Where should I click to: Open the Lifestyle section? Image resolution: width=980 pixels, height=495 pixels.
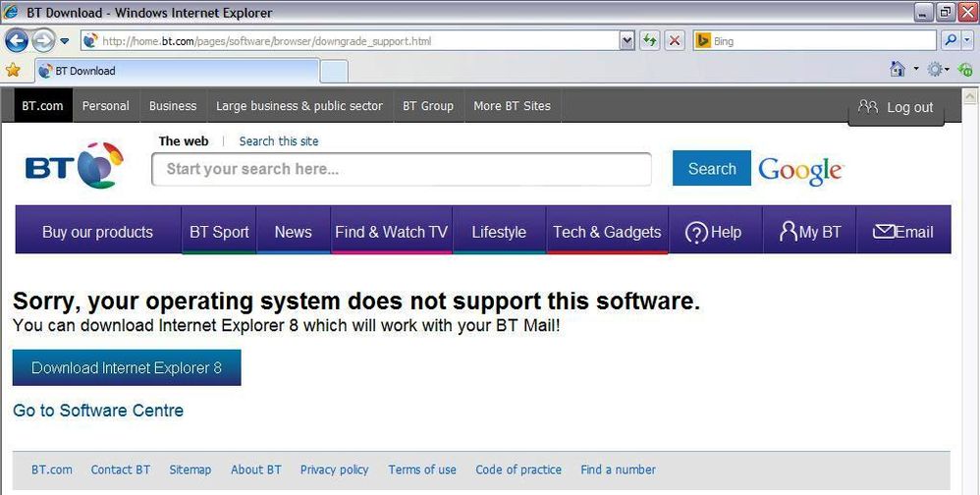click(x=499, y=232)
